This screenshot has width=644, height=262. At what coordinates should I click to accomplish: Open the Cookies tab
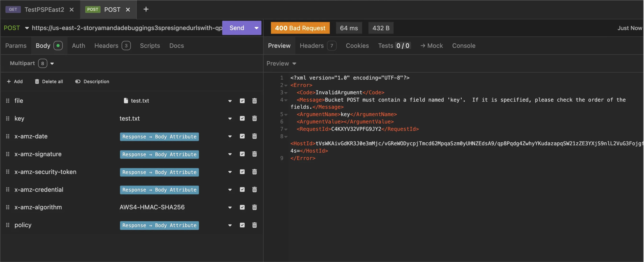tap(357, 46)
